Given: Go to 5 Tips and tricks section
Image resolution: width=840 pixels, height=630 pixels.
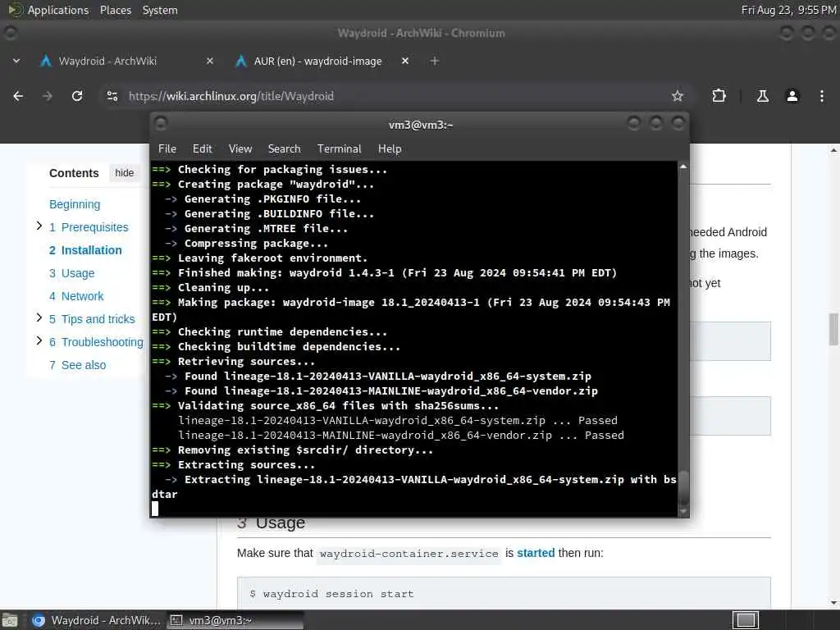Looking at the screenshot, I should [x=92, y=319].
